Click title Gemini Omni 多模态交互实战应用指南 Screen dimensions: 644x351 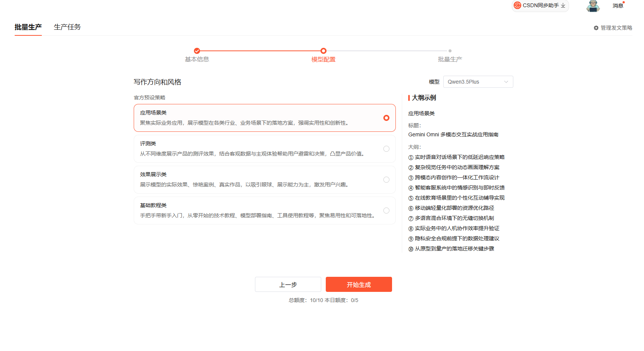point(453,134)
